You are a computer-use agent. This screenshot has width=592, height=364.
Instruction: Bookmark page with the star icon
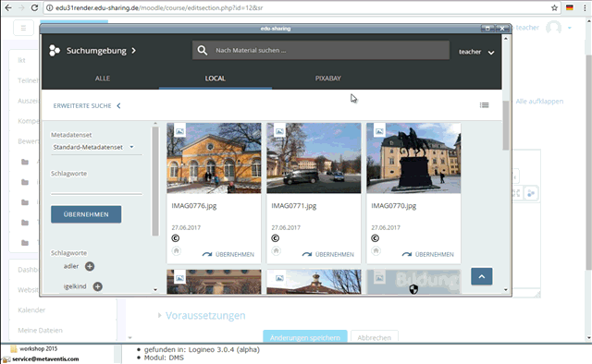pyautogui.click(x=554, y=7)
